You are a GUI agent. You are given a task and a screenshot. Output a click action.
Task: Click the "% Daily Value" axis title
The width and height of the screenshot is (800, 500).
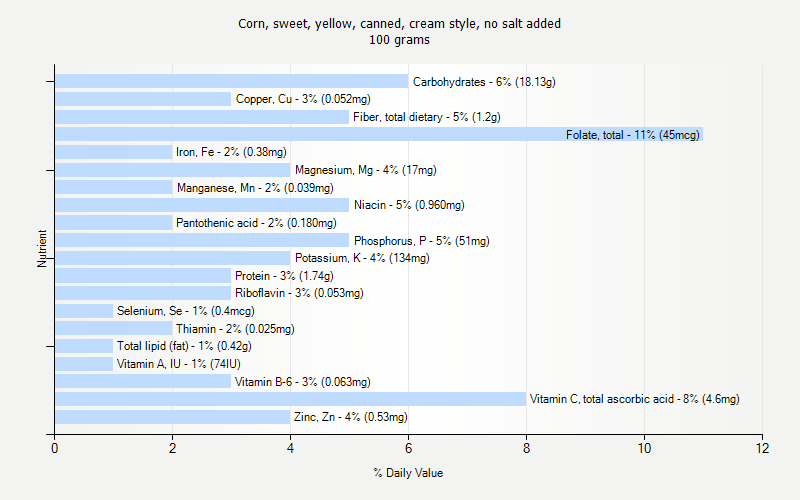pyautogui.click(x=408, y=473)
